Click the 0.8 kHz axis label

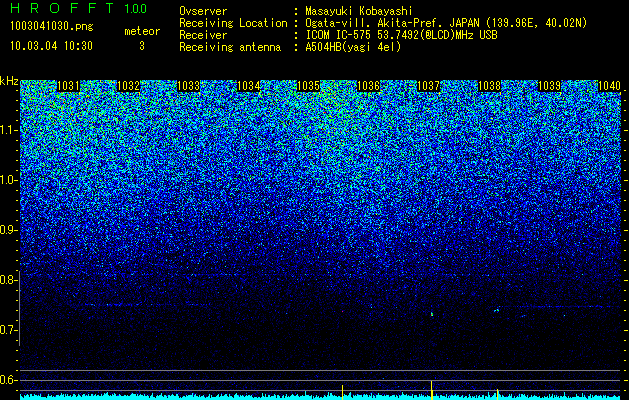point(8,280)
